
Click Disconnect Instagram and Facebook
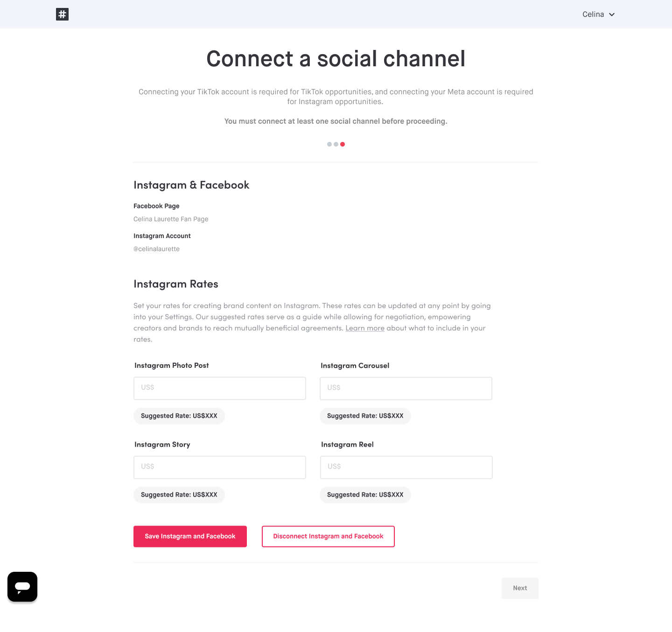coord(328,536)
